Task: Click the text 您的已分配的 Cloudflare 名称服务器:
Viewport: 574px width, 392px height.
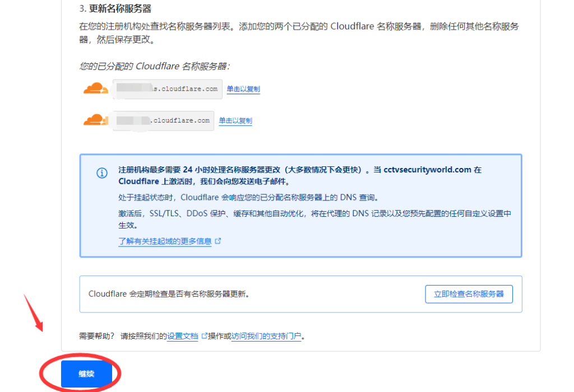Action: tap(155, 66)
